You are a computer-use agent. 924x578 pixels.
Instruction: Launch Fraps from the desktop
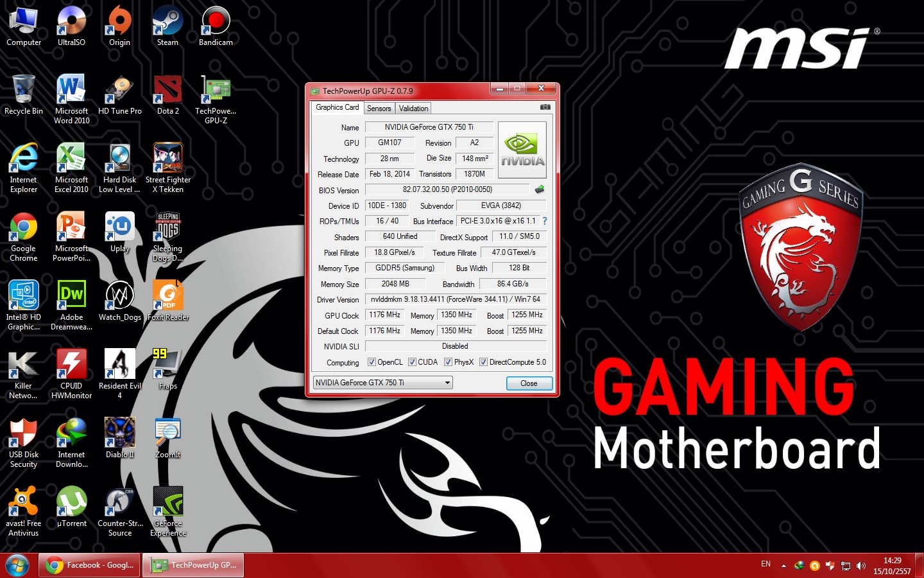point(167,369)
